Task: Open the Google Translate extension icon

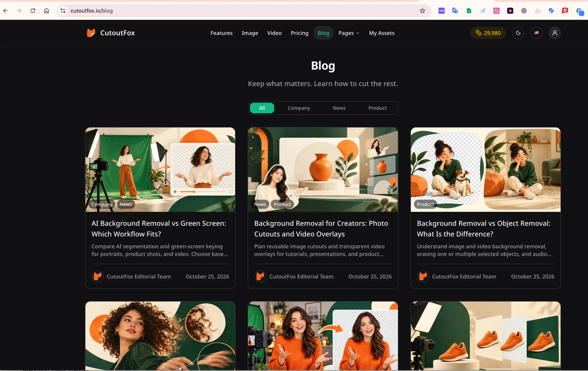Action: point(455,10)
